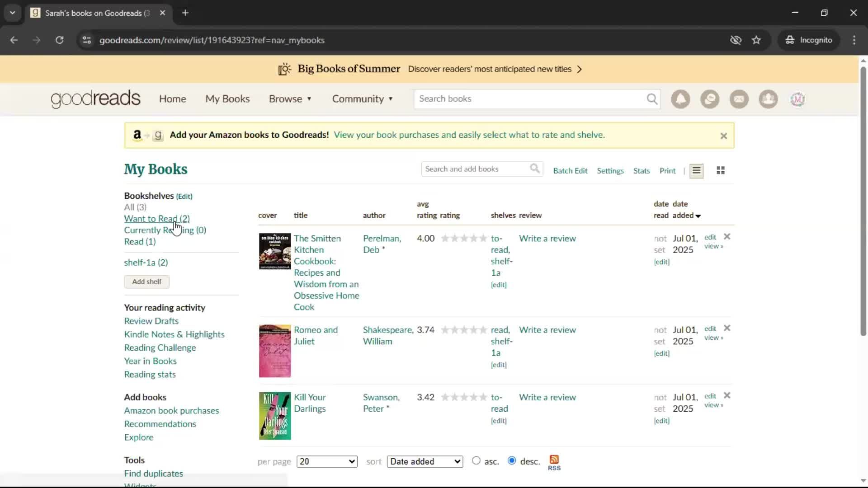Click the Big Books of Summer sun icon
868x488 pixels.
pos(285,69)
